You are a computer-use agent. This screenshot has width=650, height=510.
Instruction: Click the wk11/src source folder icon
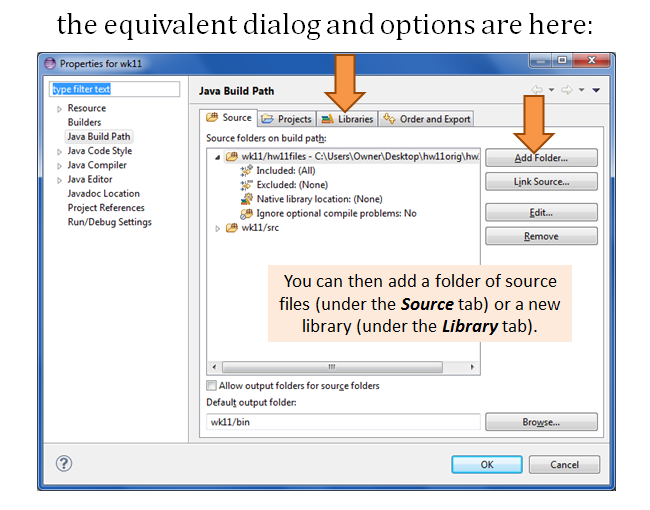232,228
